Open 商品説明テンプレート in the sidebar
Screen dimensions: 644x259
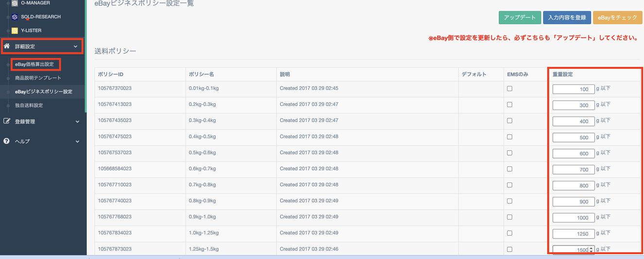[x=38, y=78]
